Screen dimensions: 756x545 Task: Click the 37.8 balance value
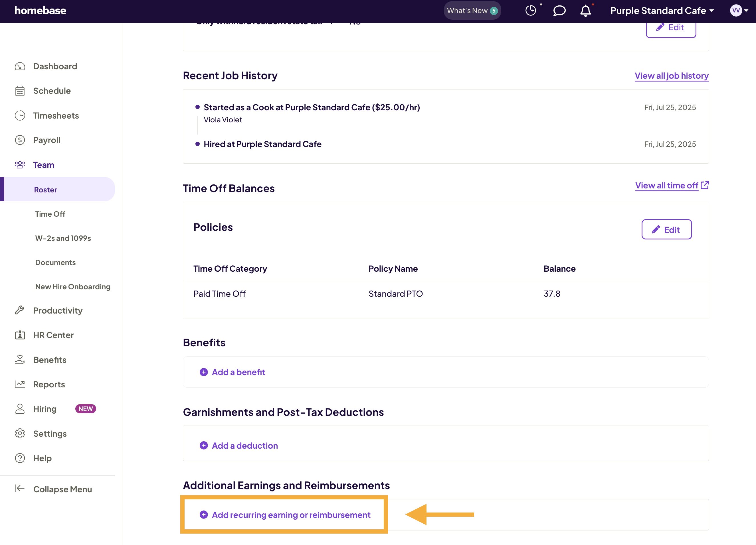coord(552,294)
